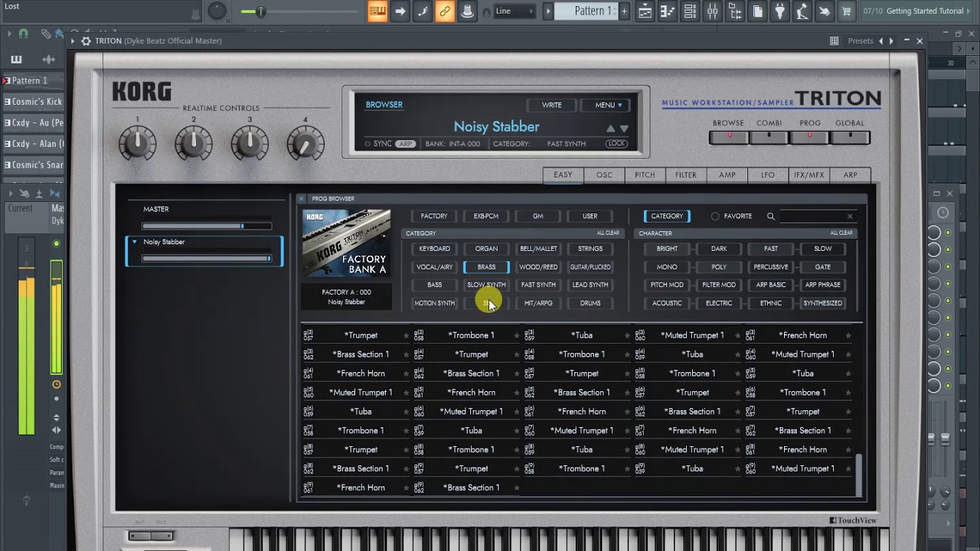This screenshot has width=980, height=551.
Task: Click the piano keys icon in browser panel
Action: 16,59
